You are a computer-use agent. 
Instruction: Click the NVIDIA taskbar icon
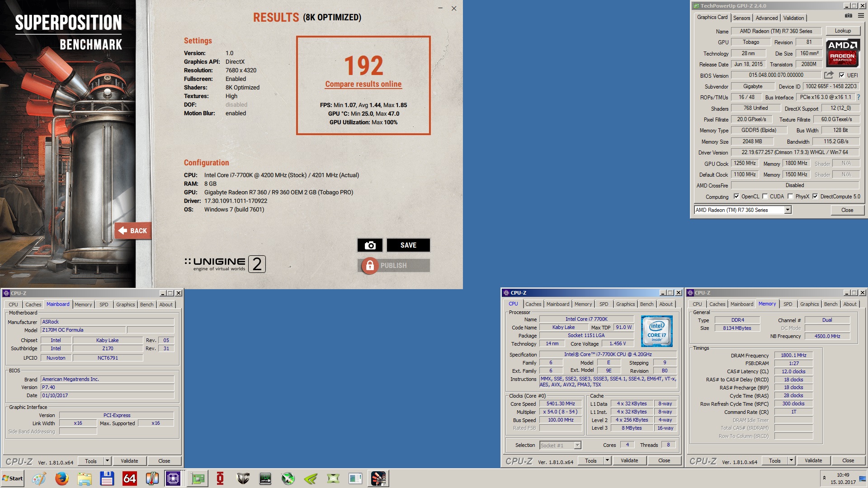(311, 479)
